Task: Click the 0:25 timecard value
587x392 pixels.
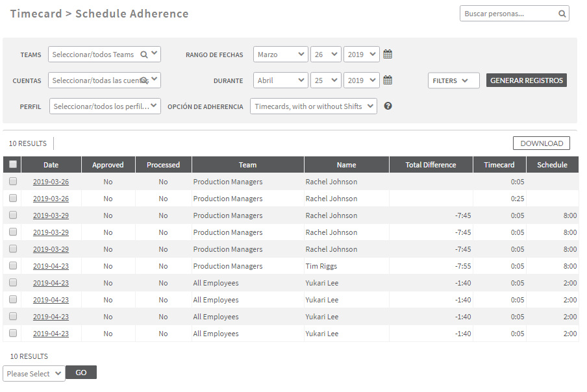Action: click(x=518, y=199)
